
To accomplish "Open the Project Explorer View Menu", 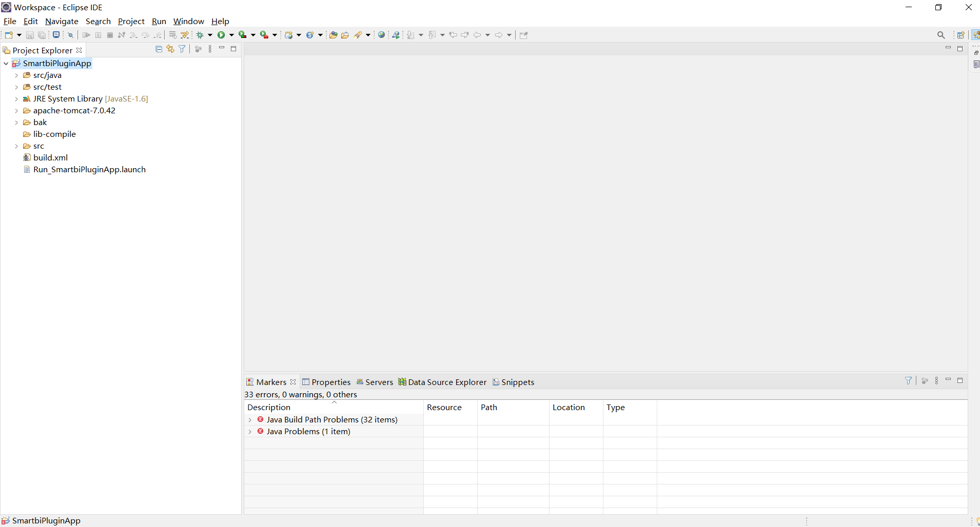I will click(210, 49).
